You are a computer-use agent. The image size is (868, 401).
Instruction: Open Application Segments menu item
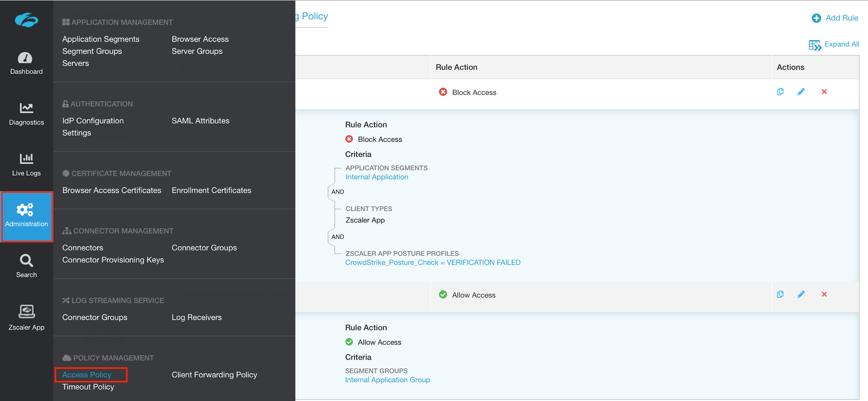tap(101, 39)
